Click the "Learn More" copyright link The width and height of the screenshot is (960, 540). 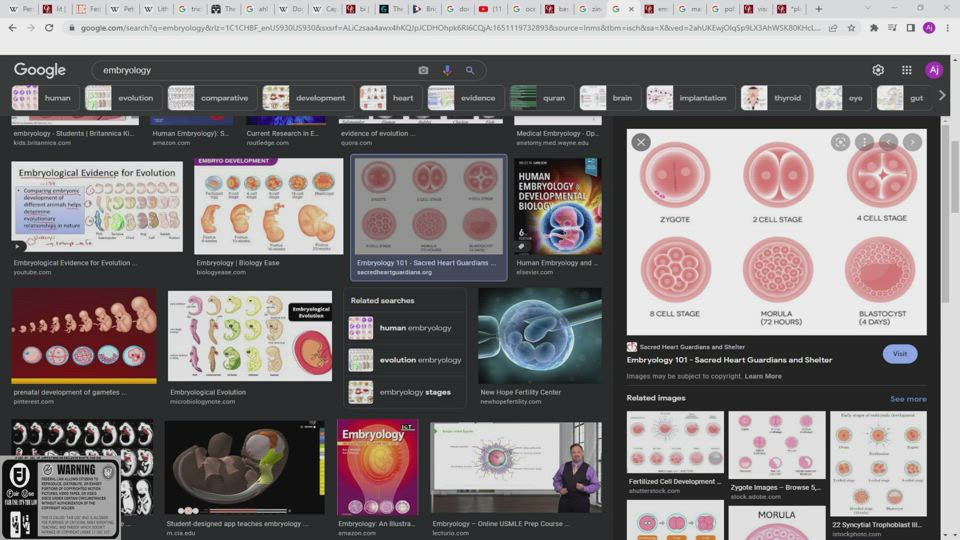point(763,376)
